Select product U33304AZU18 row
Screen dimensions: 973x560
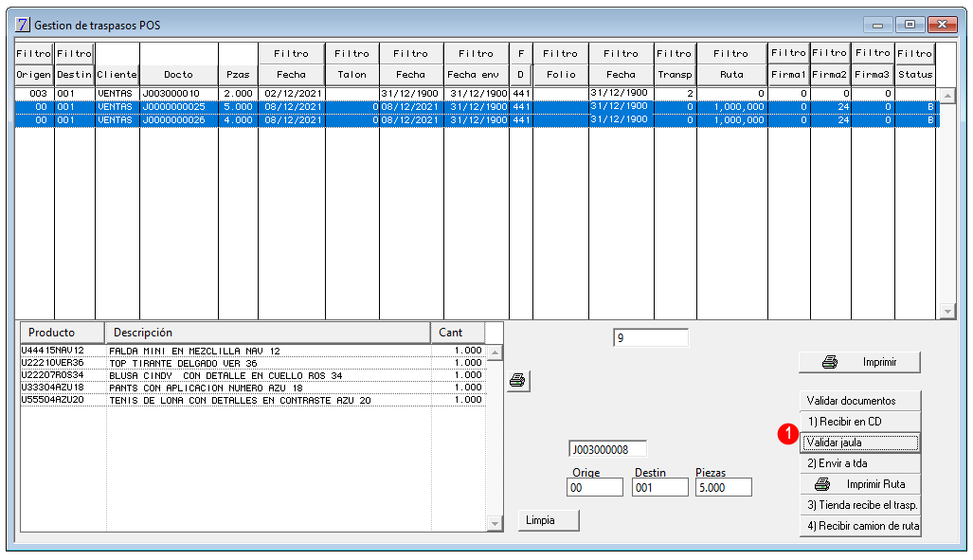tap(253, 388)
